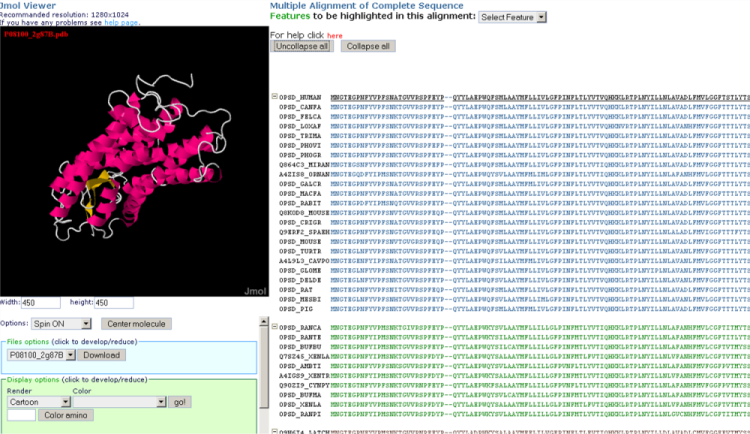Viewport: 750px width, 434px height.
Task: Select the Q8K0D8_MOUSE sequence label
Action: (305, 212)
